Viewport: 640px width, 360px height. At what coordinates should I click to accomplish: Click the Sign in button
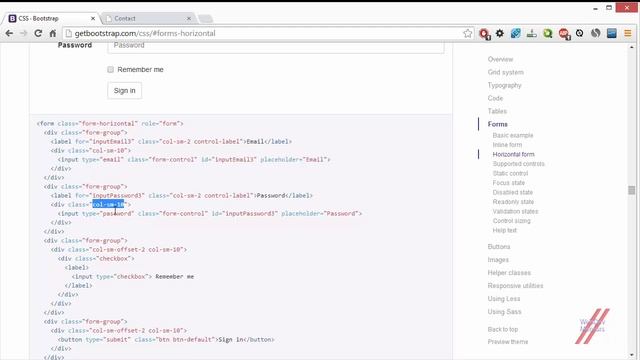click(x=124, y=91)
